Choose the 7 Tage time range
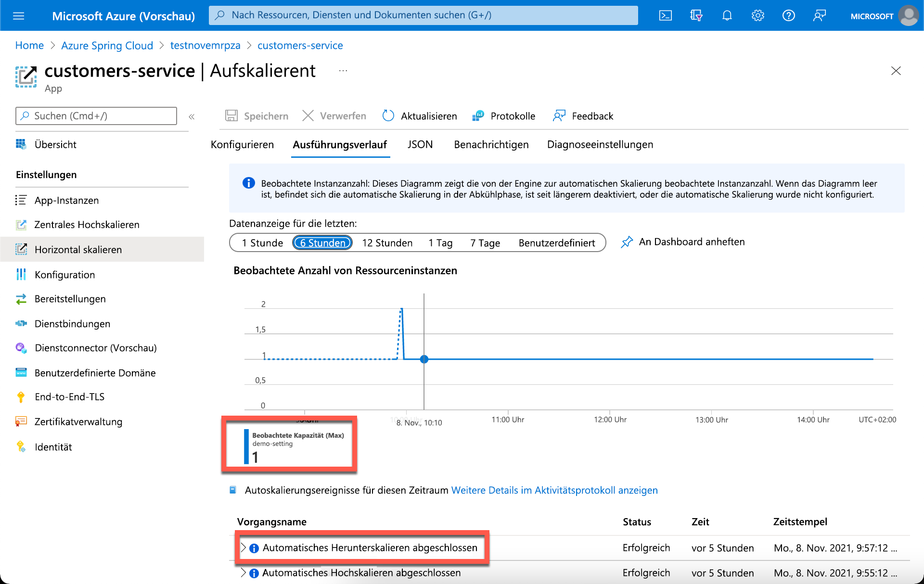Image resolution: width=924 pixels, height=584 pixels. [x=485, y=243]
